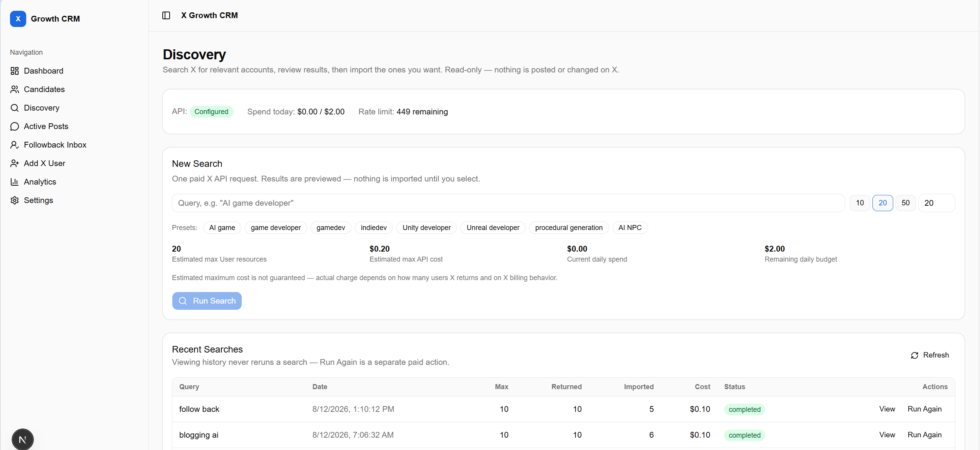980x450 pixels.
Task: Open the Followback Inbox
Action: point(55,145)
